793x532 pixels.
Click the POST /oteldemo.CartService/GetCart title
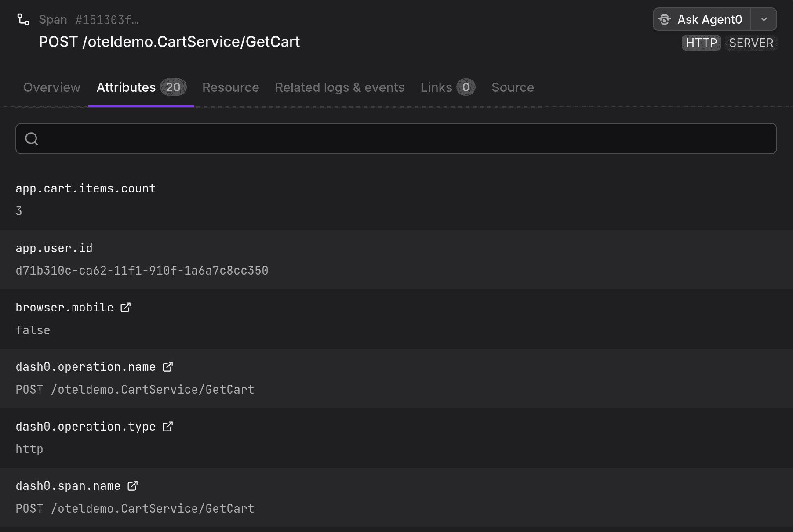tap(169, 42)
